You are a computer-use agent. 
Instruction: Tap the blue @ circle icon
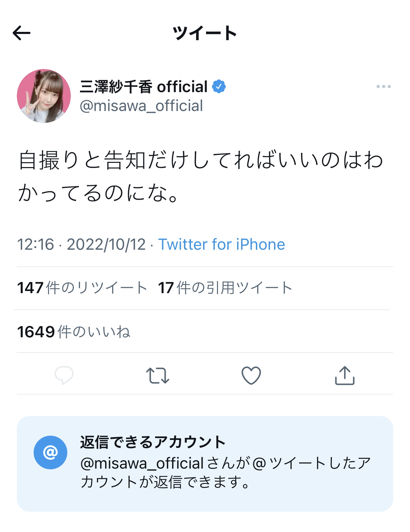50,452
